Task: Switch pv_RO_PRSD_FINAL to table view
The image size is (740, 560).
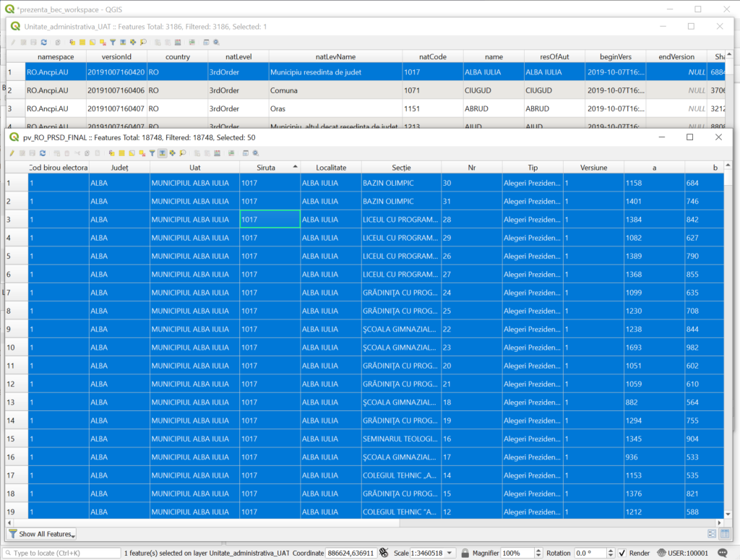Action: pos(725,534)
